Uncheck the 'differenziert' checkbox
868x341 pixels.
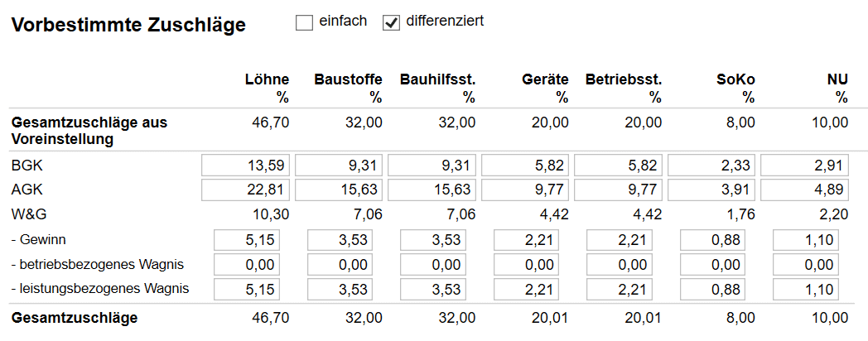391,23
